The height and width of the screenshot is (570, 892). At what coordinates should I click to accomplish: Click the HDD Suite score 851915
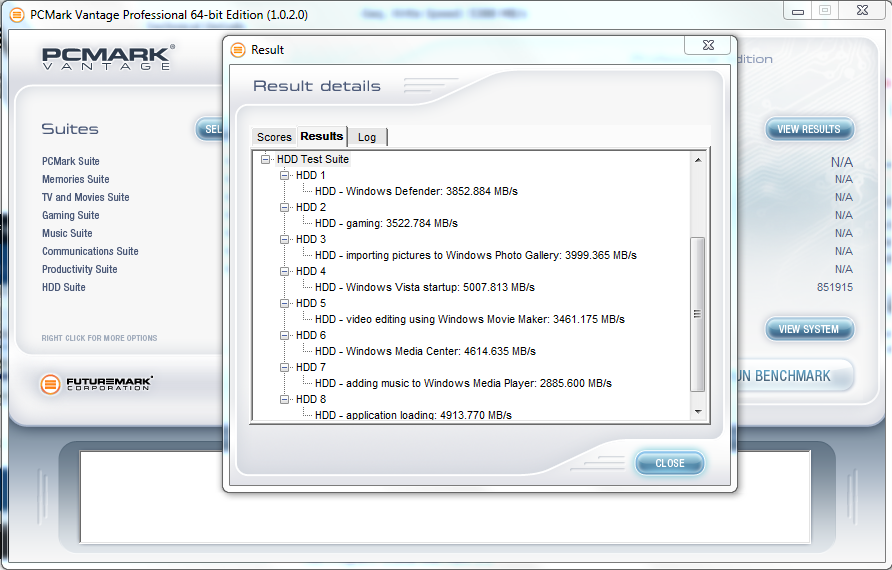(x=835, y=287)
